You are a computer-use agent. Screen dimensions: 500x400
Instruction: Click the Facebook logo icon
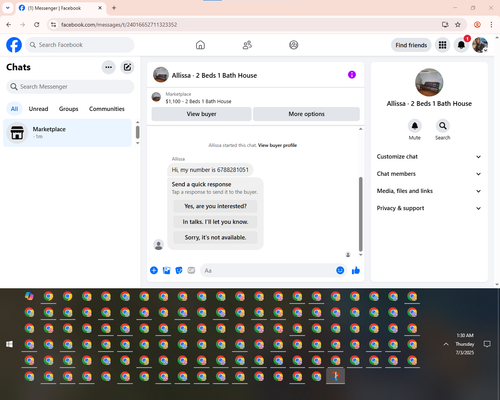tap(14, 45)
